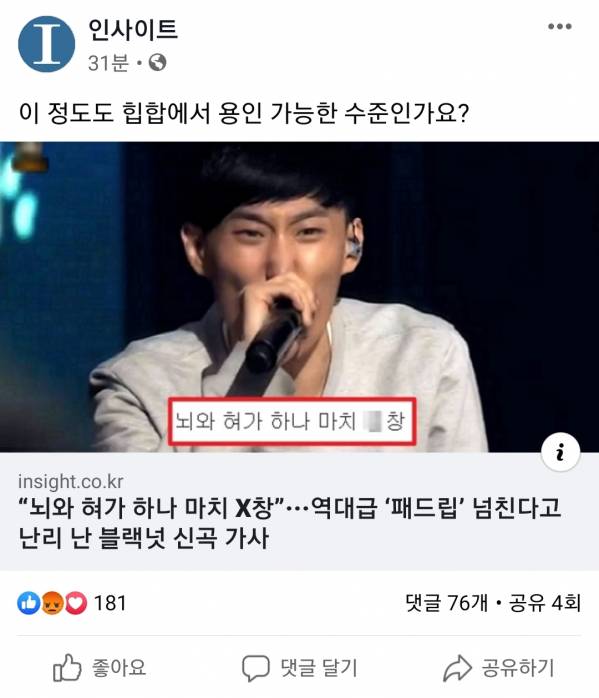Click the share arrow icon
The width and height of the screenshot is (599, 698).
pyautogui.click(x=457, y=668)
